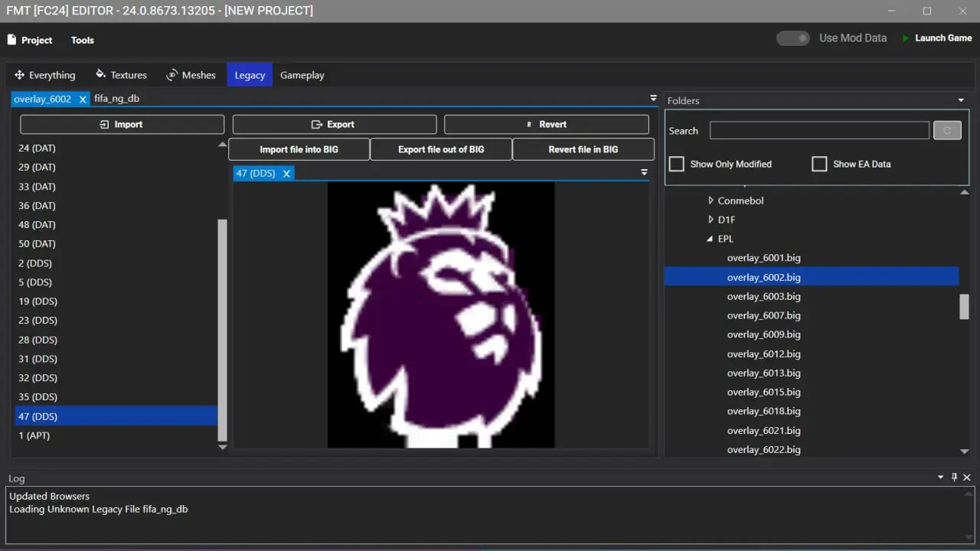The width and height of the screenshot is (980, 551).
Task: Select the 2 (DDS) entry
Action: pyautogui.click(x=116, y=263)
